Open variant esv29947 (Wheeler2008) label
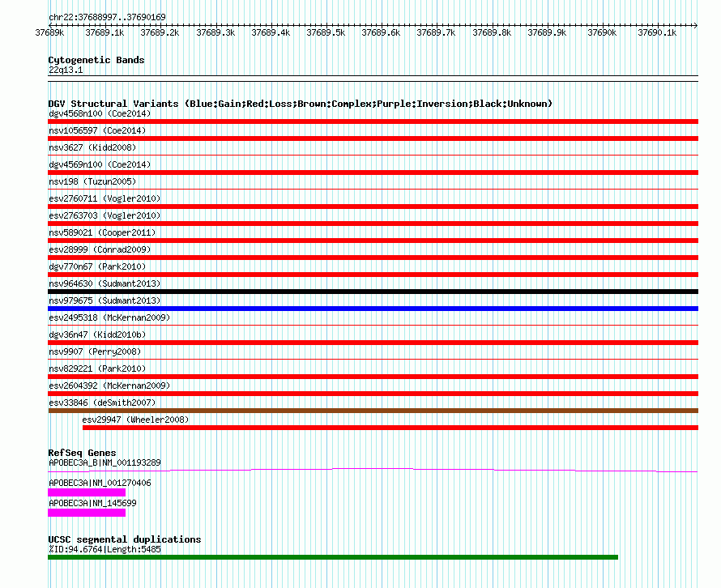This screenshot has height=588, width=721. coord(135,420)
